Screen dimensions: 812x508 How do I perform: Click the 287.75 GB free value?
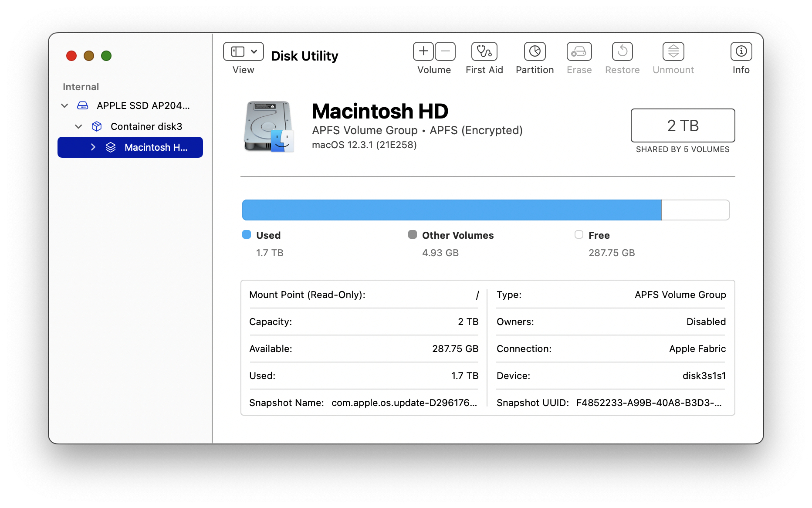pos(612,253)
